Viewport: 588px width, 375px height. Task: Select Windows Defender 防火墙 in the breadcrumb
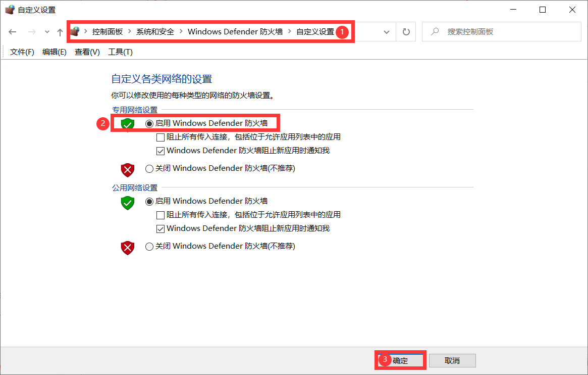click(x=235, y=31)
